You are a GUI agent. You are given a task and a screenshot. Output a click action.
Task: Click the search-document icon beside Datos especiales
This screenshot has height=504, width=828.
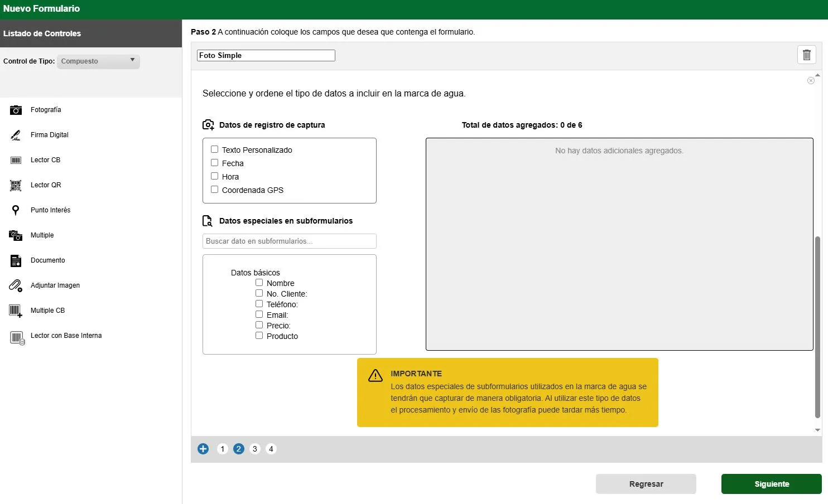[x=208, y=221]
